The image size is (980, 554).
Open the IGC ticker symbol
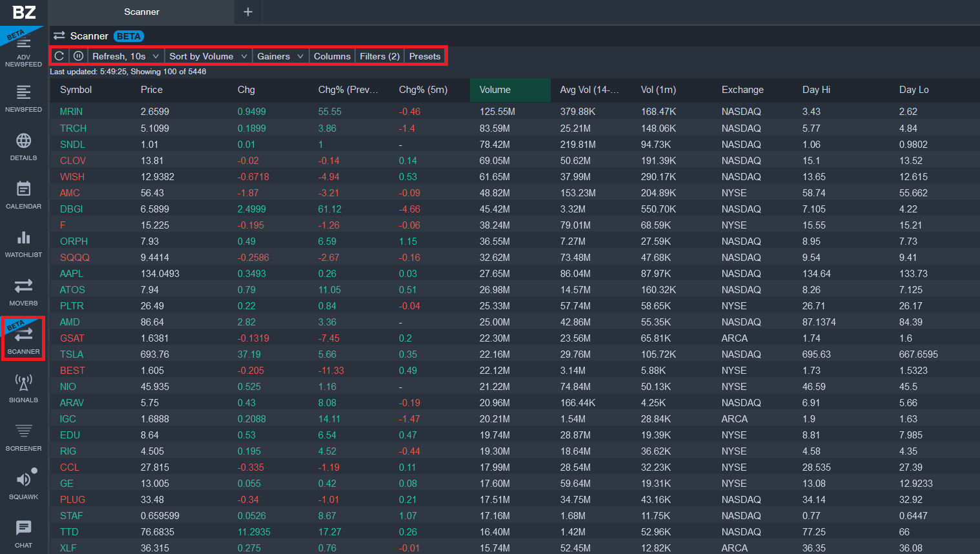point(68,419)
